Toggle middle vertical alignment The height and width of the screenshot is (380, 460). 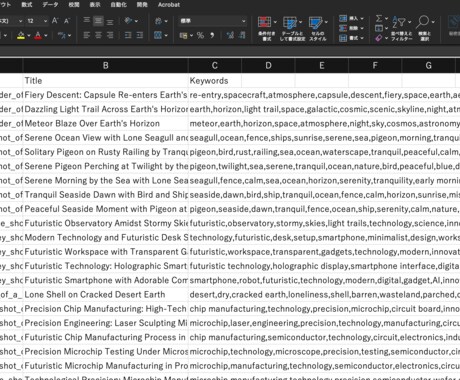click(x=98, y=21)
